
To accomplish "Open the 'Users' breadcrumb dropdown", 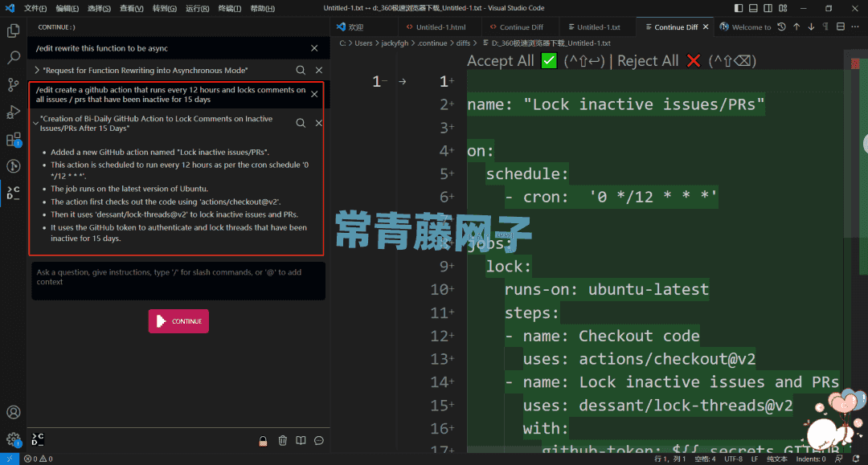I will click(x=363, y=43).
